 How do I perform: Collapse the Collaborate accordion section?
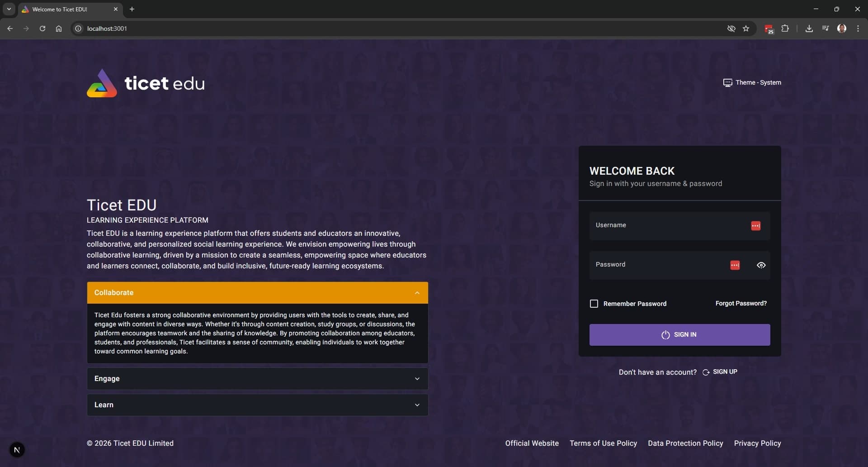[x=257, y=293]
